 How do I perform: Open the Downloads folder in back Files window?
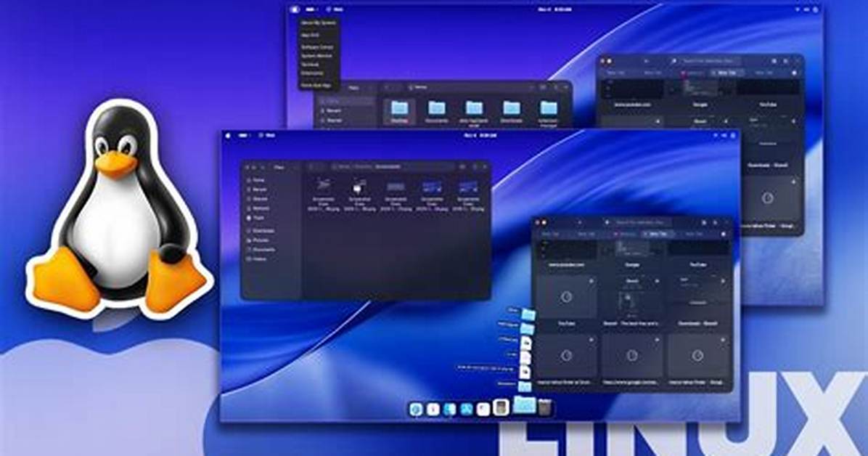point(512,111)
